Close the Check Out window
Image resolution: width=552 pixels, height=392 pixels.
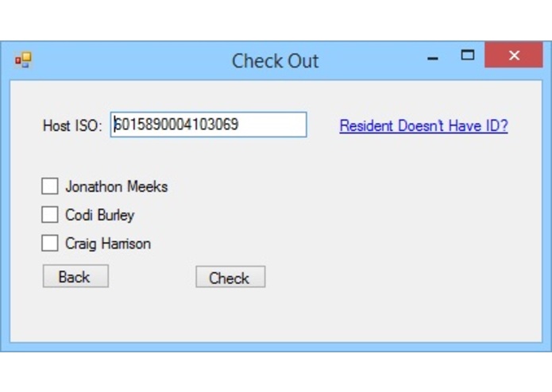tap(514, 56)
